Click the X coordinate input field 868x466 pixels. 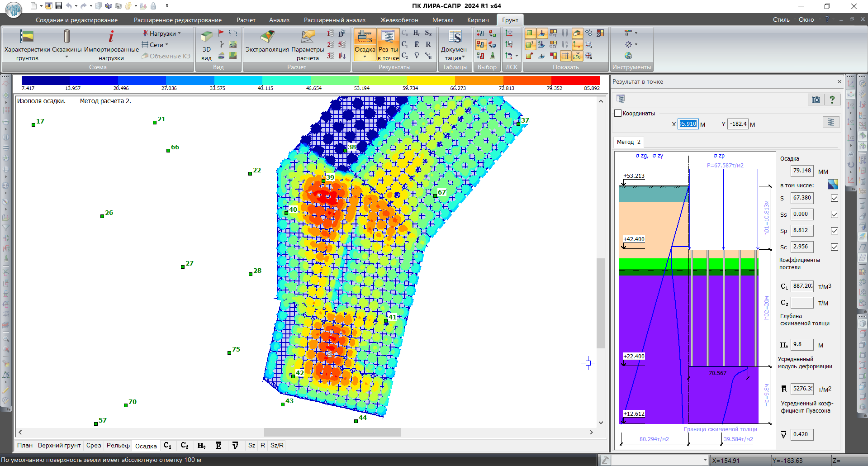pos(688,124)
